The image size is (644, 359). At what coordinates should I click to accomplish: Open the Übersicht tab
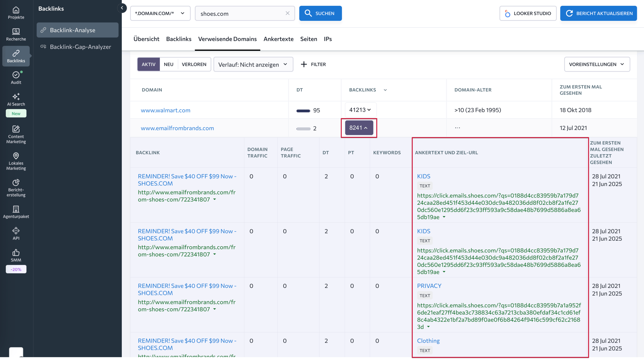pyautogui.click(x=146, y=39)
